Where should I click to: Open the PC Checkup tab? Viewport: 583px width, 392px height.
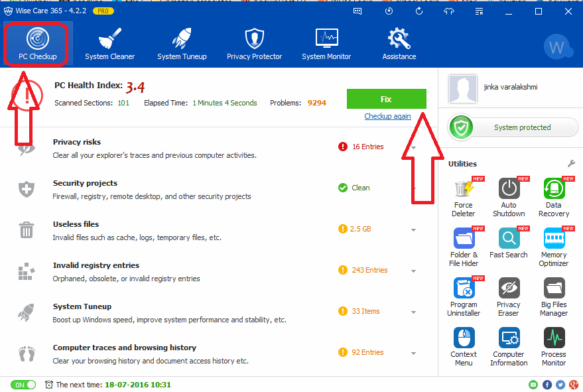[38, 44]
